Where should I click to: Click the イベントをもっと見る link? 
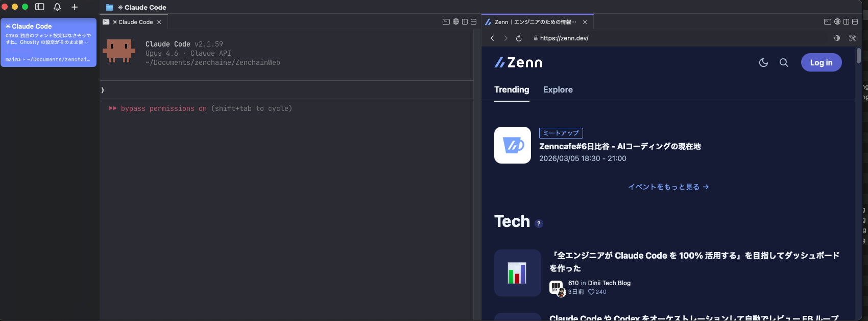[x=668, y=187]
